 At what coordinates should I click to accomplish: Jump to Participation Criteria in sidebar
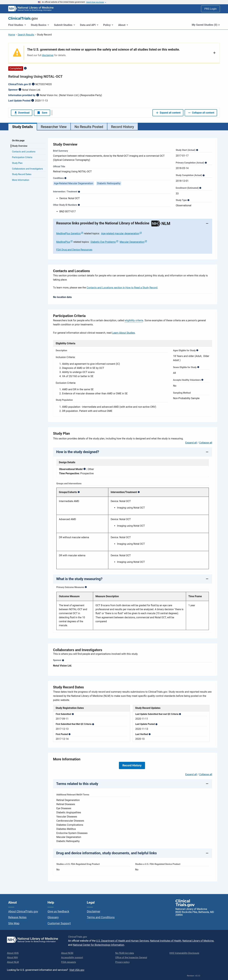click(22, 157)
